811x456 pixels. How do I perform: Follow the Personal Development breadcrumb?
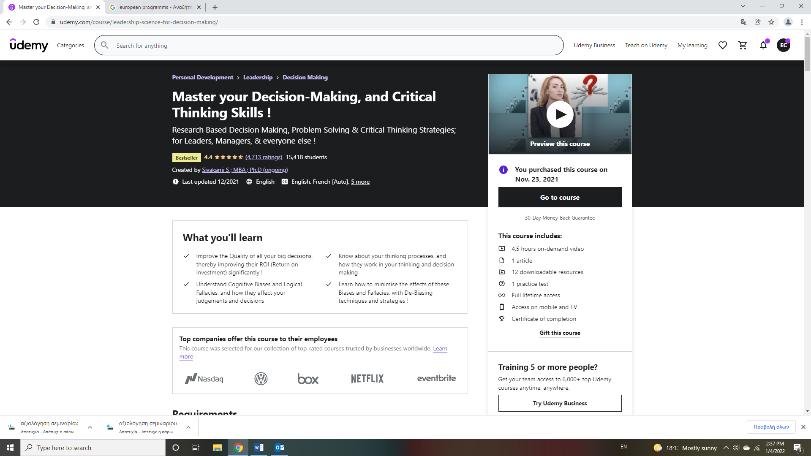point(202,78)
